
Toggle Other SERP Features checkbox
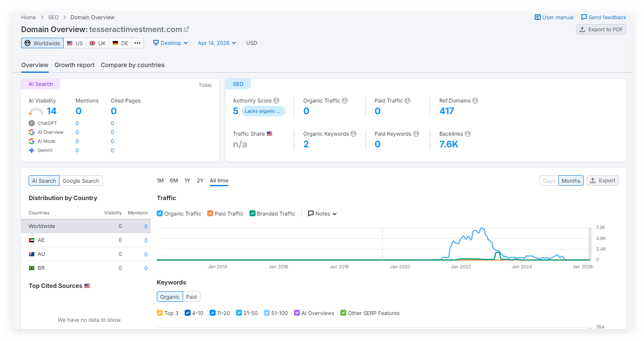343,313
